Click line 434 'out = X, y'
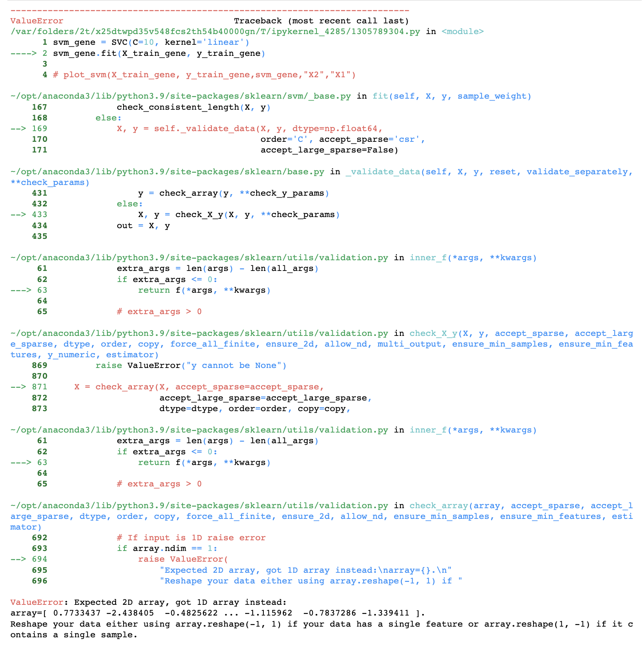Viewport: 644px width, 648px height. pyautogui.click(x=143, y=226)
